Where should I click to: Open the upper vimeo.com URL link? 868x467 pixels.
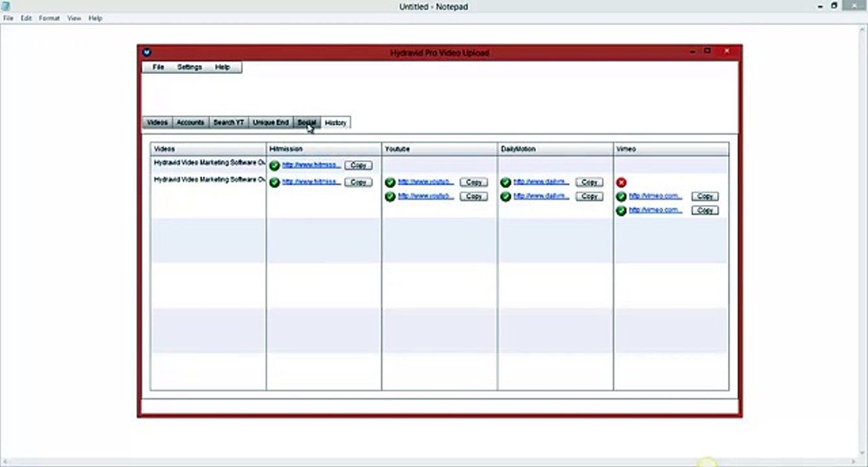coord(656,195)
